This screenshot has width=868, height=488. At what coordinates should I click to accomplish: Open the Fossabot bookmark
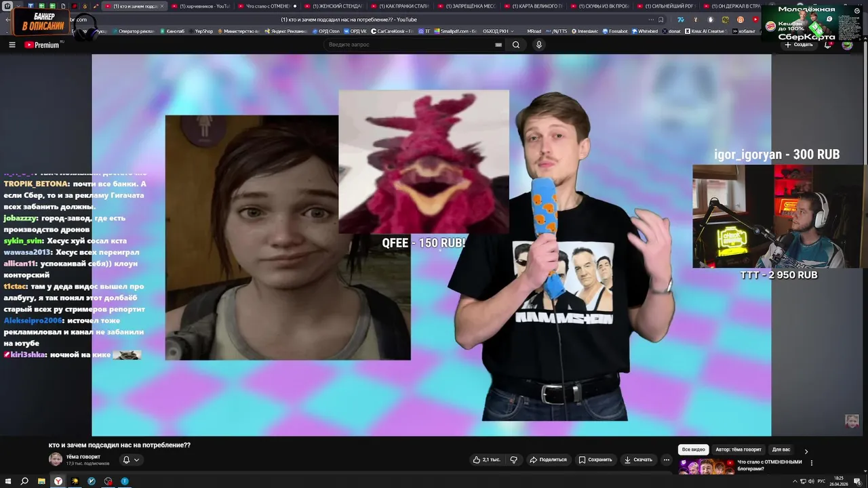tap(614, 31)
